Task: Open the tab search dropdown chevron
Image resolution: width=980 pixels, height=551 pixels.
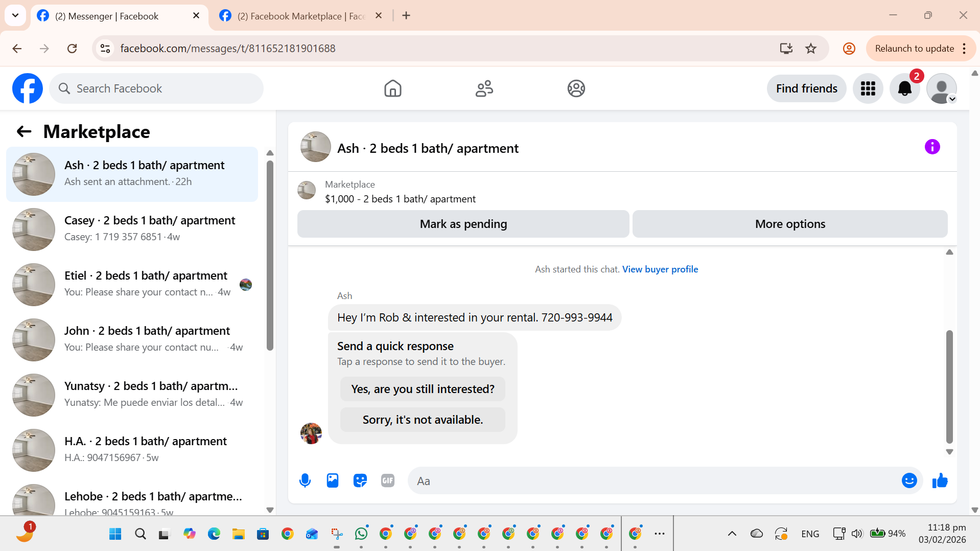Action: pos(15,16)
